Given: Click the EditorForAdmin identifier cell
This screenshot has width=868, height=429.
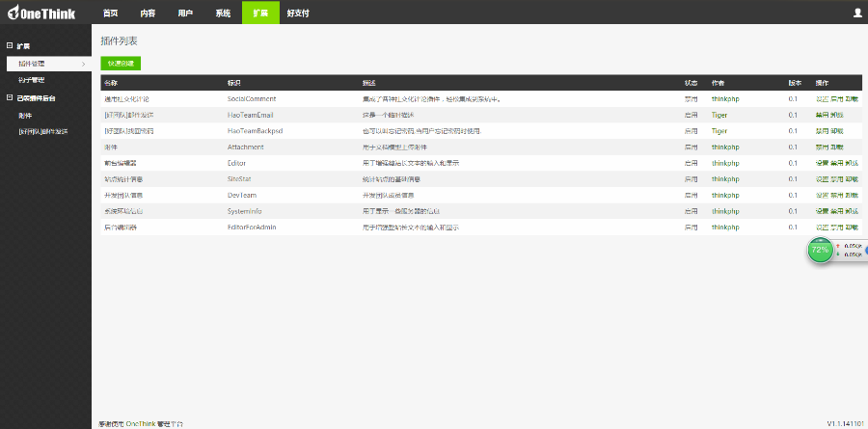Looking at the screenshot, I should coord(252,228).
